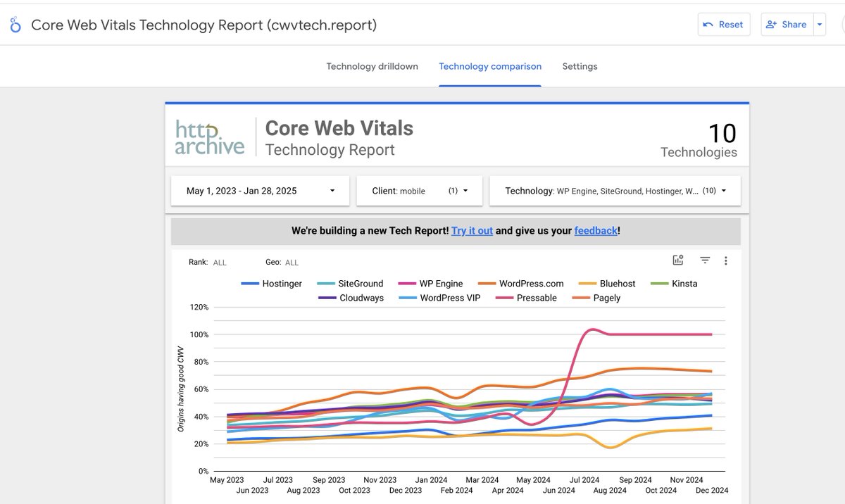Click Geo: ALL control
The height and width of the screenshot is (504, 845).
pyautogui.click(x=282, y=262)
